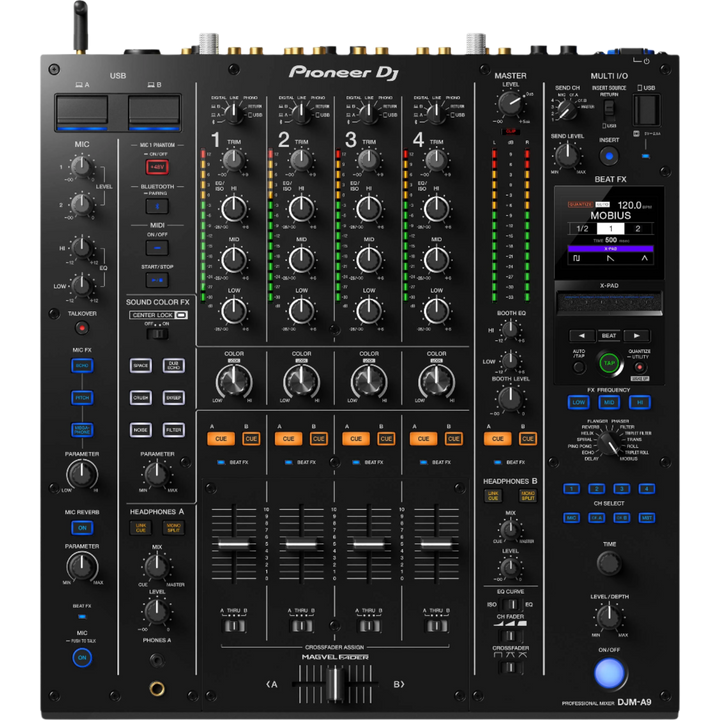Viewport: 720px width, 720px height.
Task: Push the AUTO/TAP button
Action: click(x=579, y=367)
